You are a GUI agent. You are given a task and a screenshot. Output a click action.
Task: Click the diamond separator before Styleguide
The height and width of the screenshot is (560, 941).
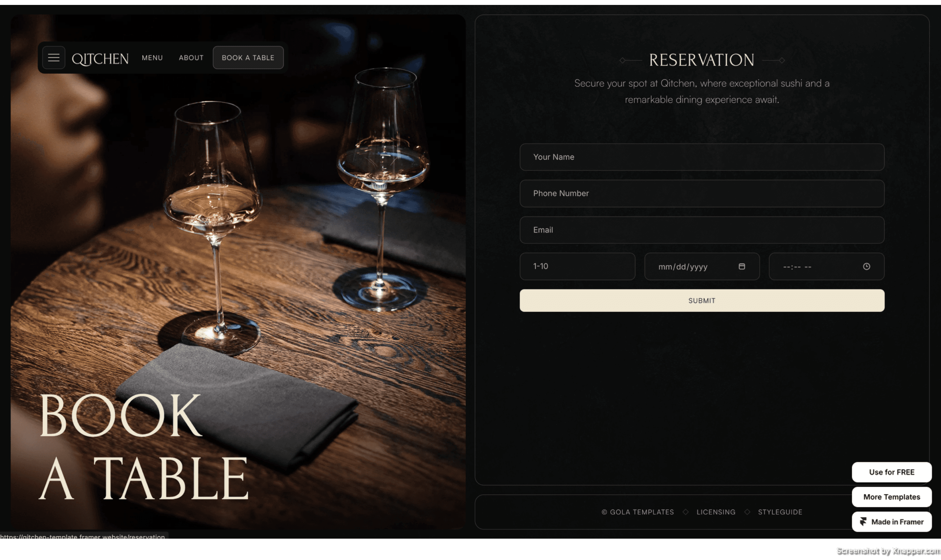[x=747, y=512]
